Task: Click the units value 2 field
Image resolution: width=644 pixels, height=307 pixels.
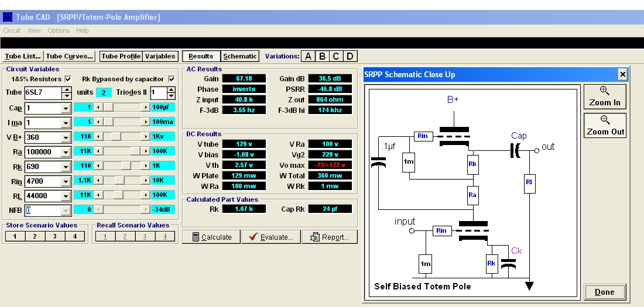Action: (x=104, y=93)
